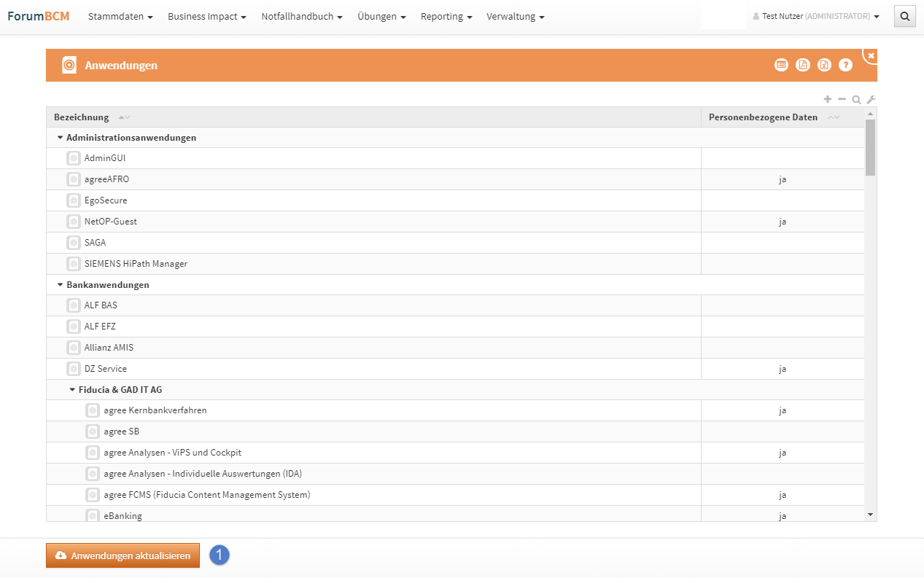
Task: Open the help question mark icon
Action: (845, 65)
